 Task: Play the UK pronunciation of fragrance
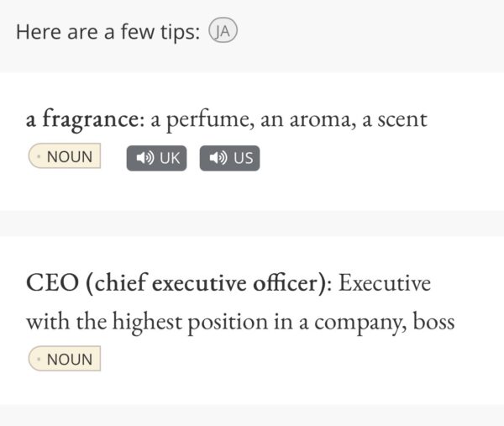pyautogui.click(x=156, y=158)
